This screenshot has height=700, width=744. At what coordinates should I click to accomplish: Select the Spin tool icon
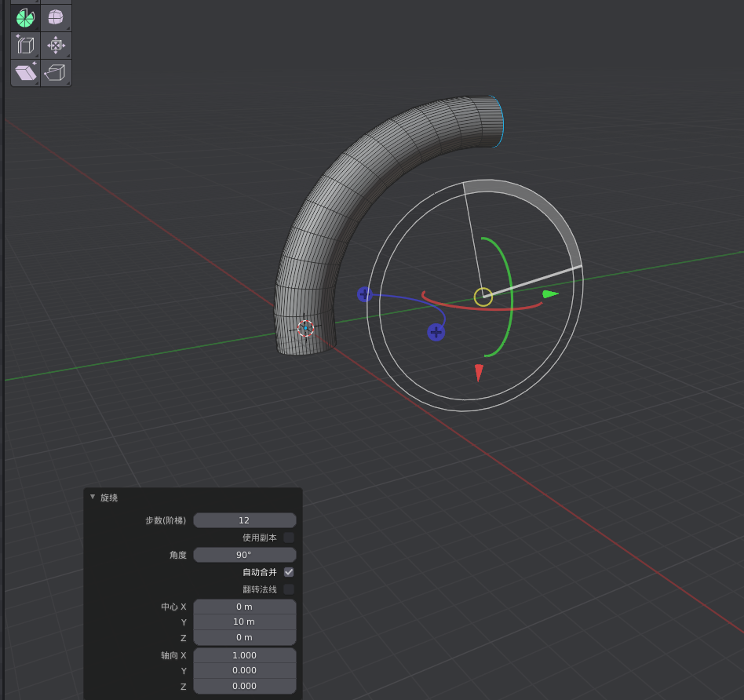point(26,18)
